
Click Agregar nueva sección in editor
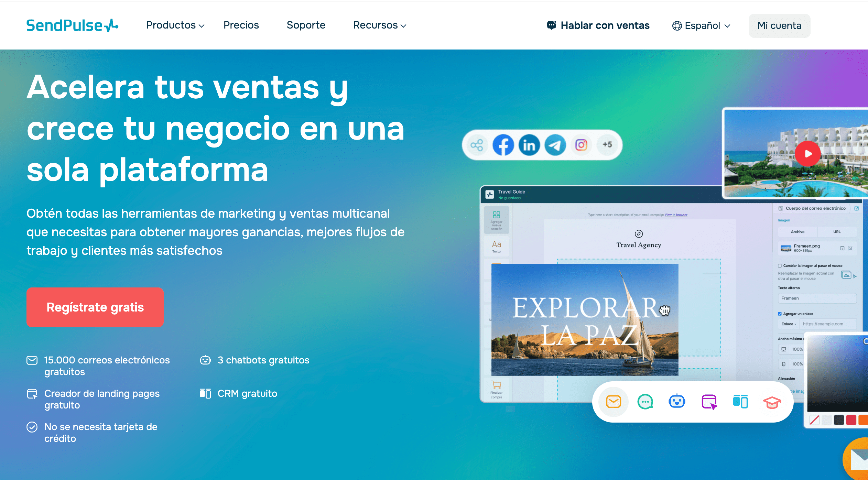click(496, 220)
